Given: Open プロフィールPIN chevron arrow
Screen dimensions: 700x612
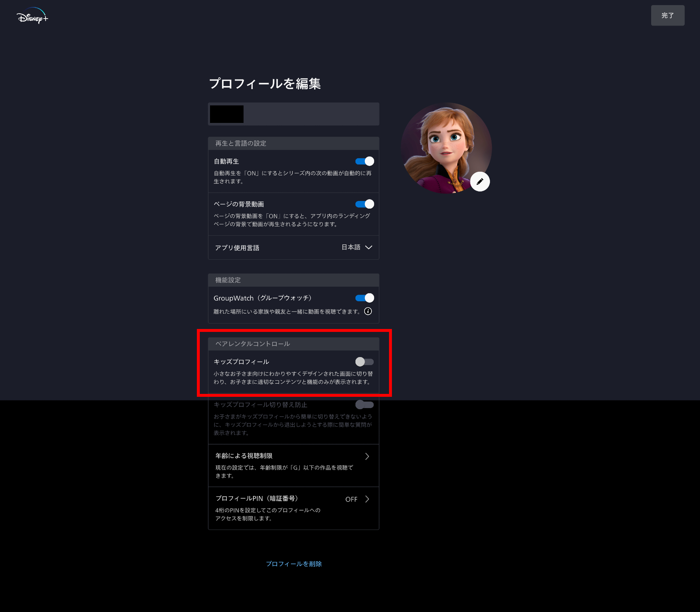Looking at the screenshot, I should coord(367,499).
